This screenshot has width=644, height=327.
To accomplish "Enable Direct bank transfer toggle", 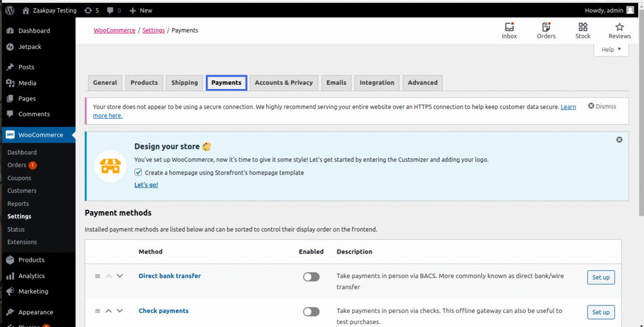I will [x=311, y=277].
